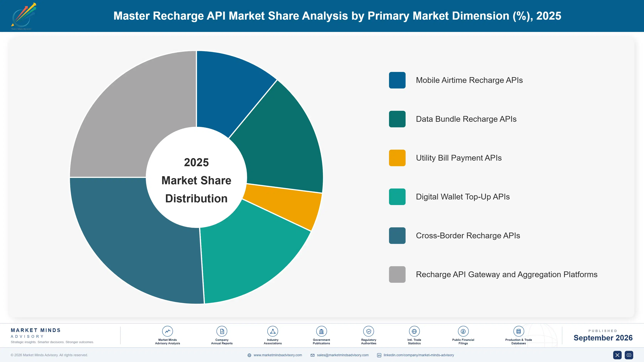Viewport: 644px width, 362px height.
Task: Click the Public Financial Filings icon
Action: pyautogui.click(x=463, y=331)
